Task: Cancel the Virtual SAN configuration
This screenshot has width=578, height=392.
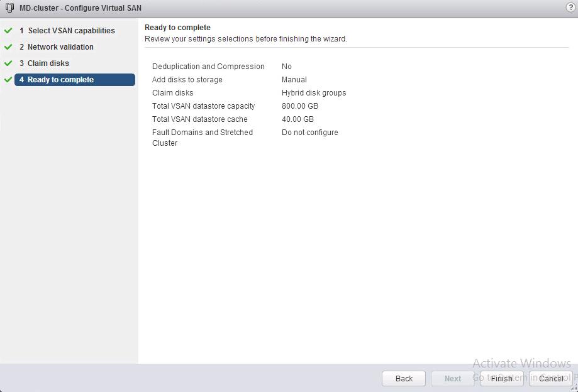Action: tap(550, 379)
